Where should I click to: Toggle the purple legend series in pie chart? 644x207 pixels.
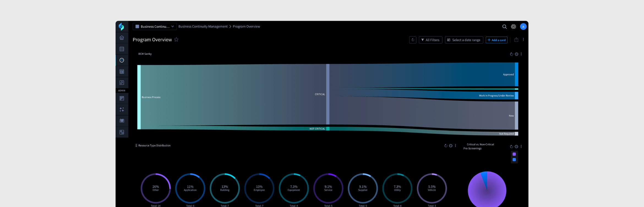point(514,154)
